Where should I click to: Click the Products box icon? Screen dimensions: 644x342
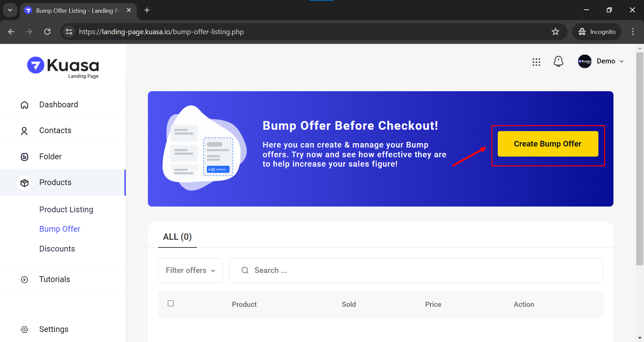(x=24, y=183)
